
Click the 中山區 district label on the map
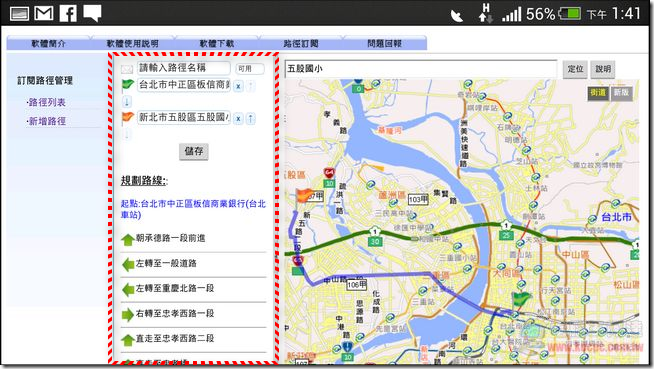tap(575, 254)
